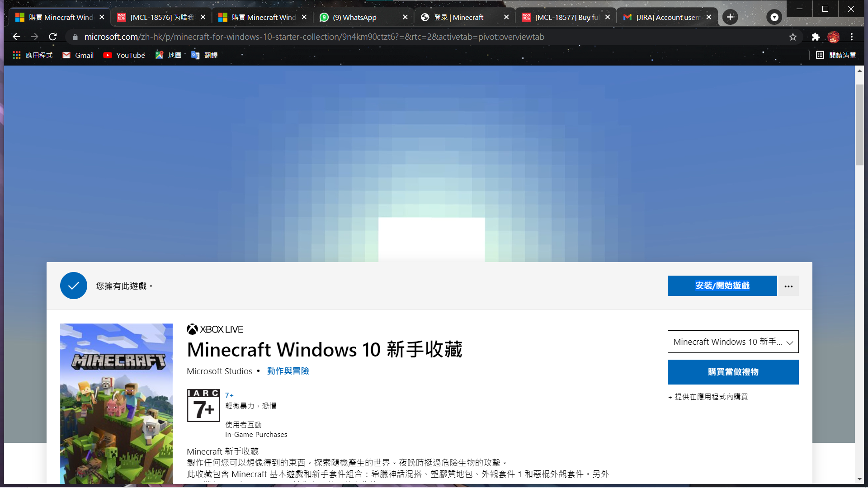Open the 應用程式 apps grid shortcut
Screen dimensions: 868x488
(x=33, y=55)
